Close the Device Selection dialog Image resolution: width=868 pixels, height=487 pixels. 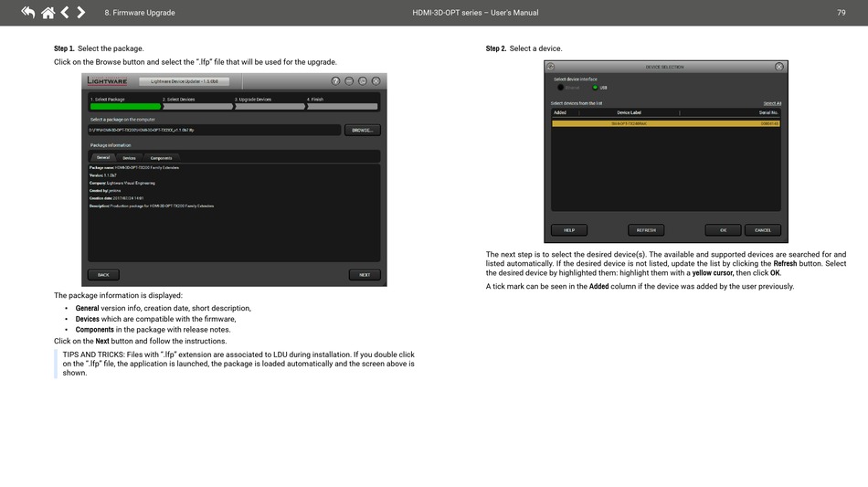[778, 67]
